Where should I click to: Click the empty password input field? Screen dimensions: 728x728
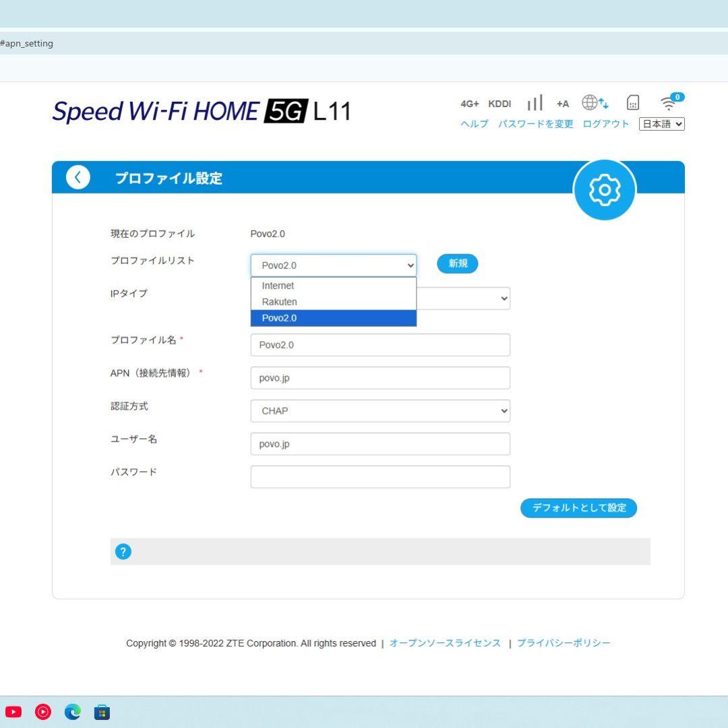(380, 477)
